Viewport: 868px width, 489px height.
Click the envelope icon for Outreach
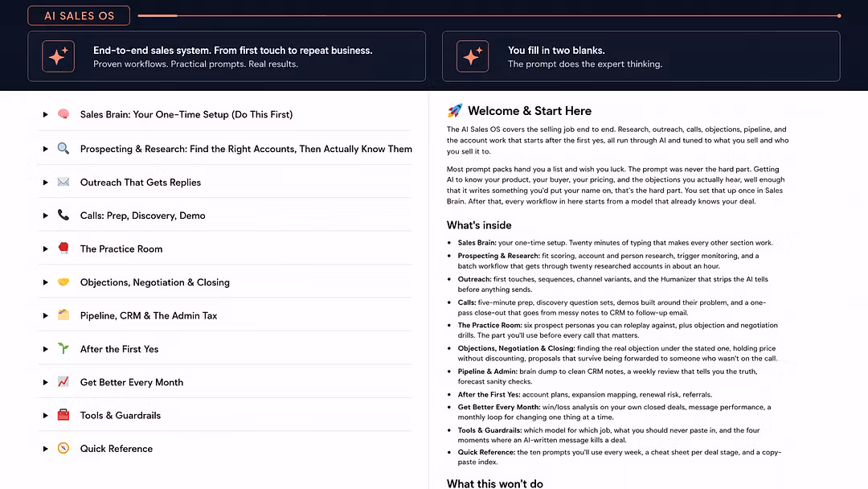click(63, 182)
